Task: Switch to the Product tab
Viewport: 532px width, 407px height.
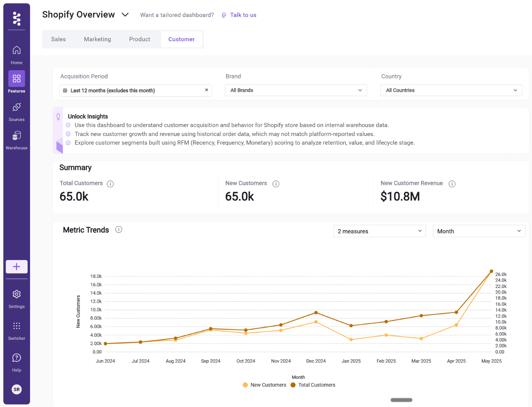Action: (x=140, y=39)
